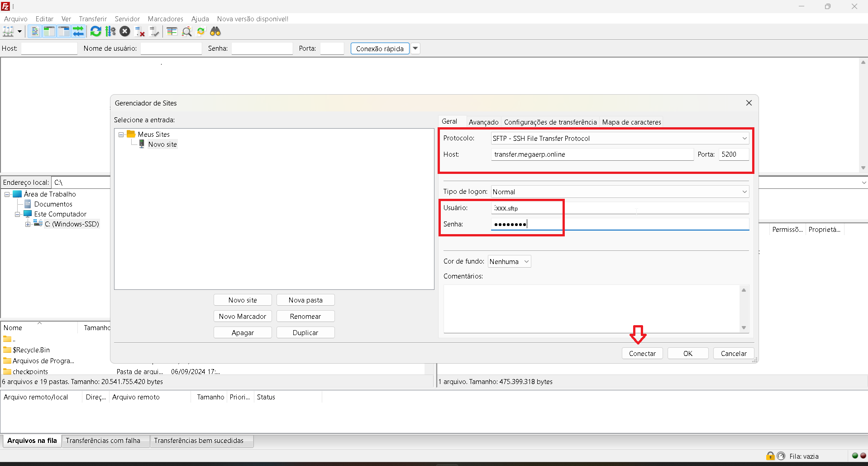Collapse the Meus Sites tree node

[x=121, y=135]
